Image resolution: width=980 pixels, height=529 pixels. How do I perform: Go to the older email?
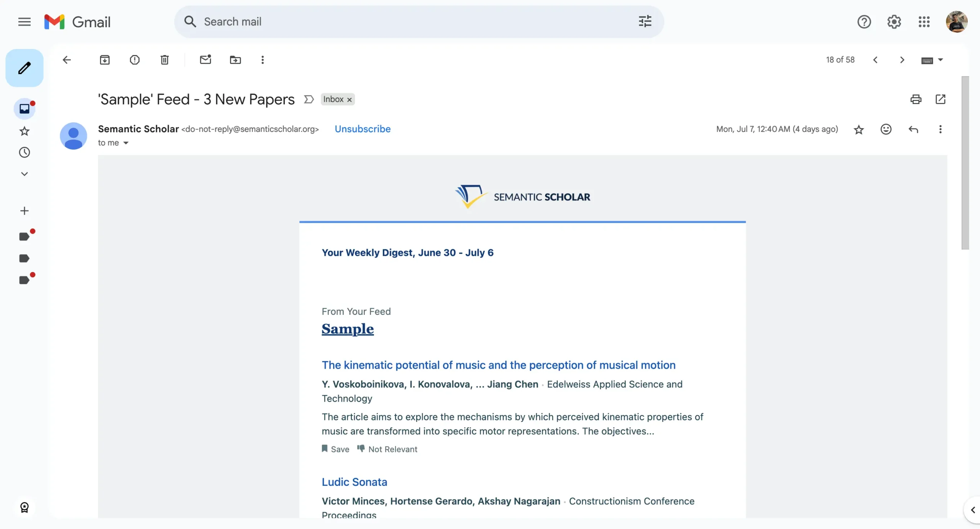click(902, 60)
